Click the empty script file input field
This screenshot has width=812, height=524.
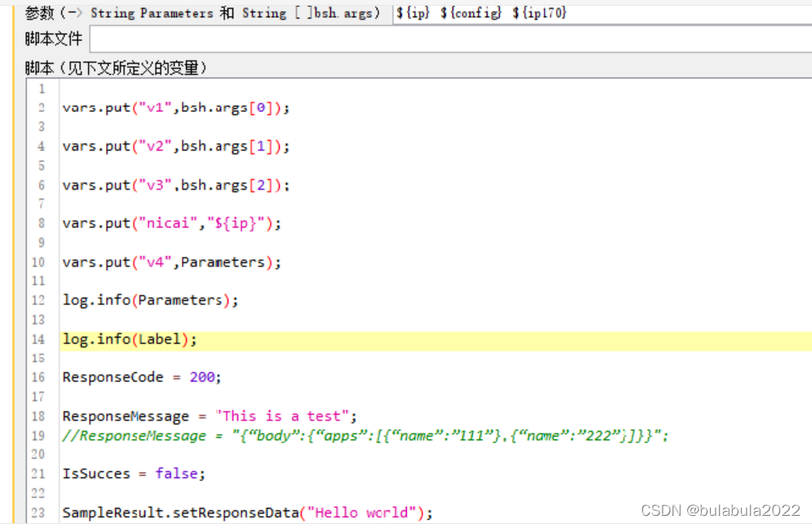(x=451, y=39)
